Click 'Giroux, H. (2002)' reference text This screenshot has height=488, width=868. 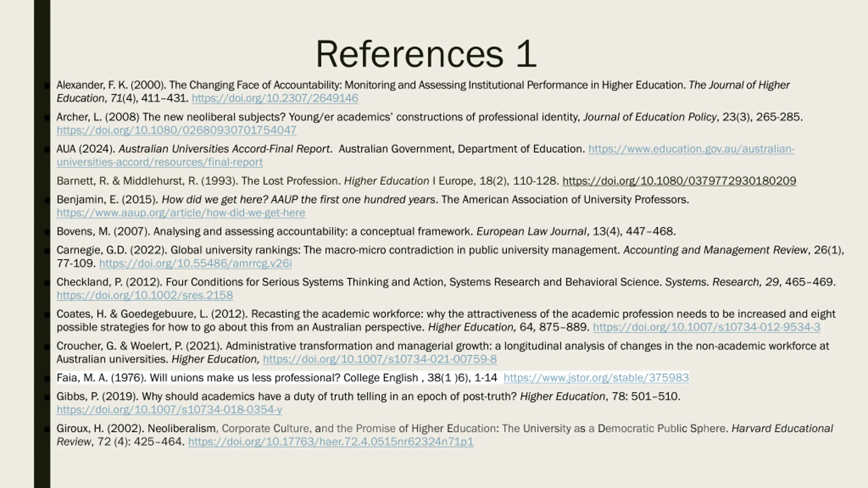point(100,428)
